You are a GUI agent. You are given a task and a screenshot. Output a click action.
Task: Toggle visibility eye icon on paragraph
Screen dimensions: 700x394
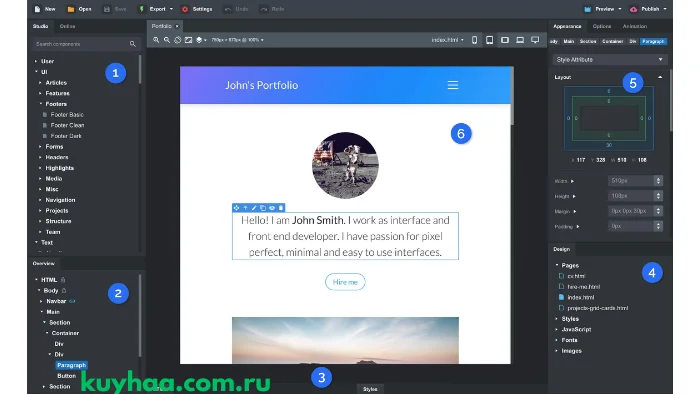pos(272,207)
